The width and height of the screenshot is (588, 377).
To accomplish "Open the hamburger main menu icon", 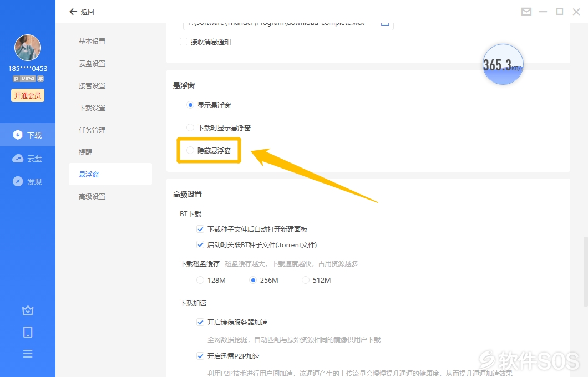I will (x=28, y=354).
